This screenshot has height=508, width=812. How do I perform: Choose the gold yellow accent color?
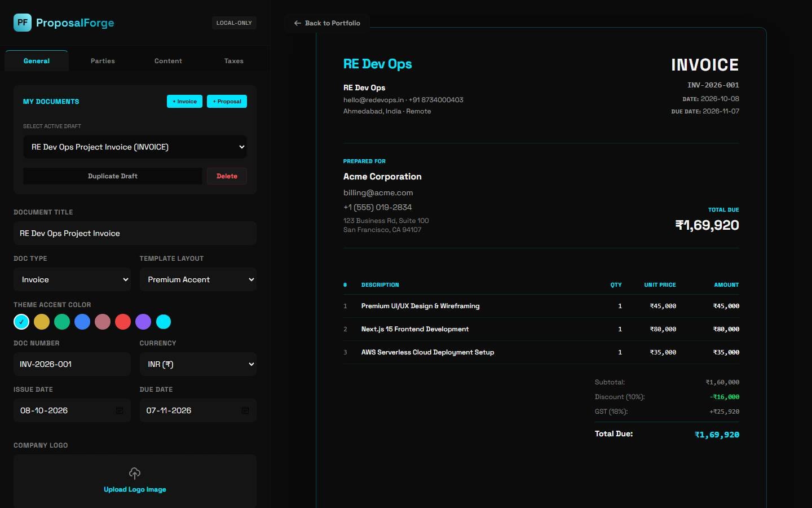pyautogui.click(x=42, y=322)
